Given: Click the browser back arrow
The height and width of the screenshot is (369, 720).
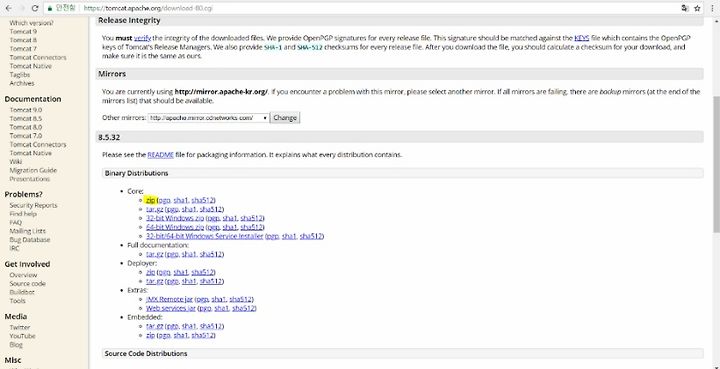Looking at the screenshot, I should [9, 8].
